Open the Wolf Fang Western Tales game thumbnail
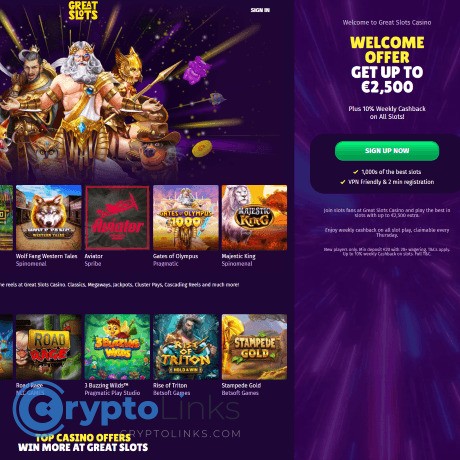Image resolution: width=460 pixels, height=460 pixels. point(49,217)
